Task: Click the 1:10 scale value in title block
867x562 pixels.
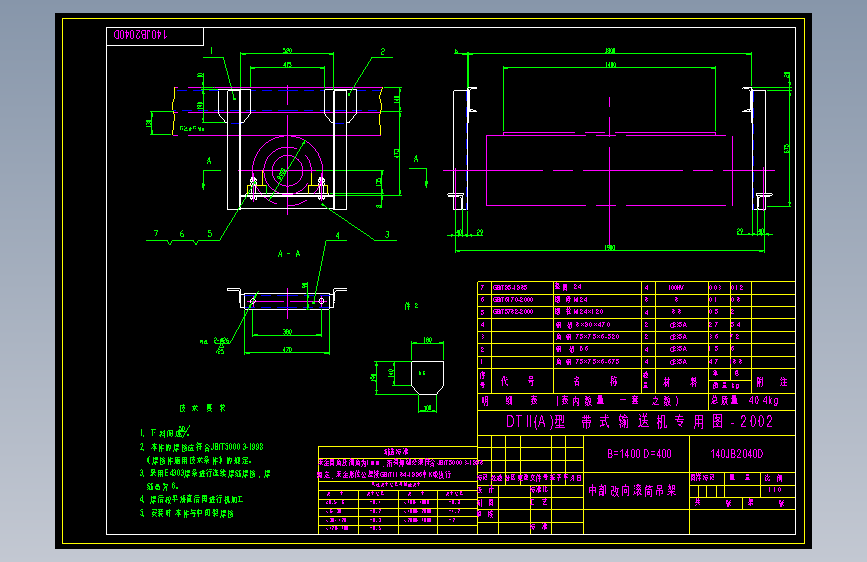Action: pos(775,490)
